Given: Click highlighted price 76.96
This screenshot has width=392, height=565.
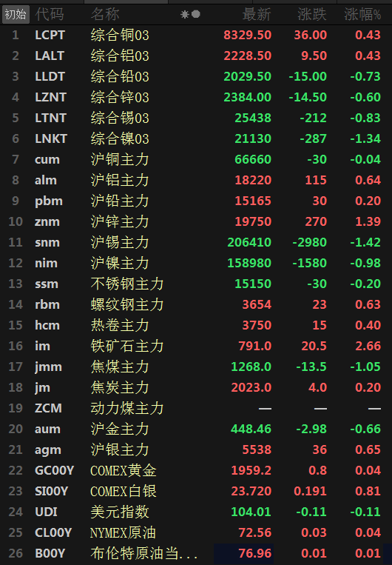Looking at the screenshot, I should pyautogui.click(x=255, y=553).
